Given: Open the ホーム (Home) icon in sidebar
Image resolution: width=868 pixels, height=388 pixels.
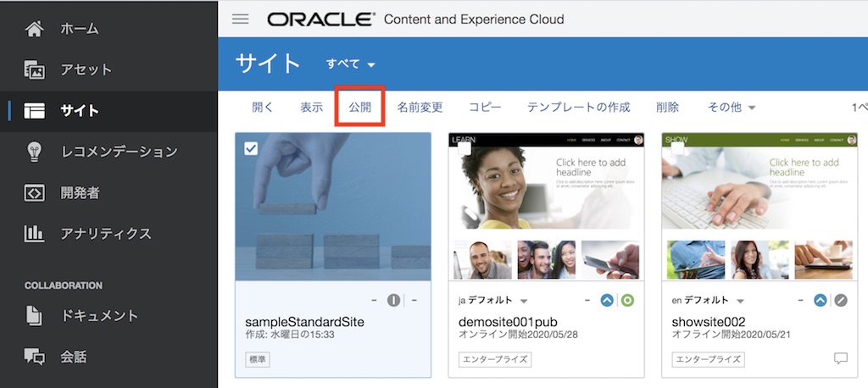Looking at the screenshot, I should 34,29.
